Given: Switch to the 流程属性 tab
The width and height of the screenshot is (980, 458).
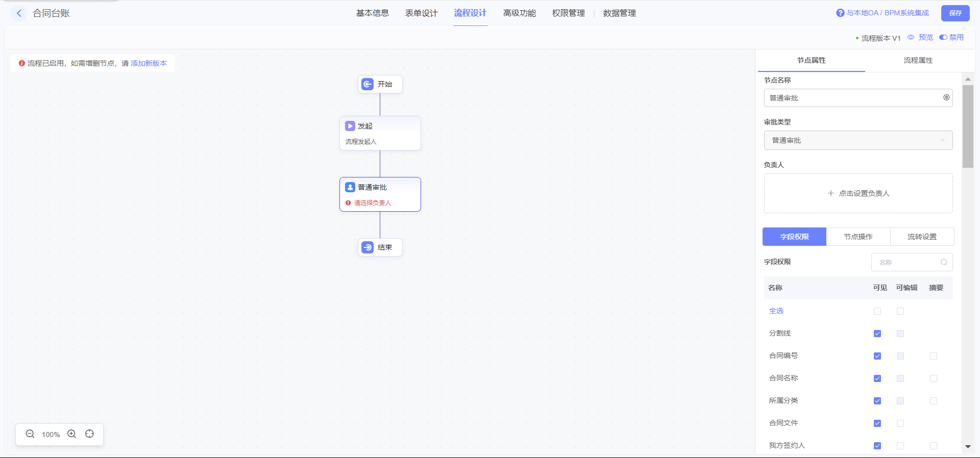Looking at the screenshot, I should [918, 60].
